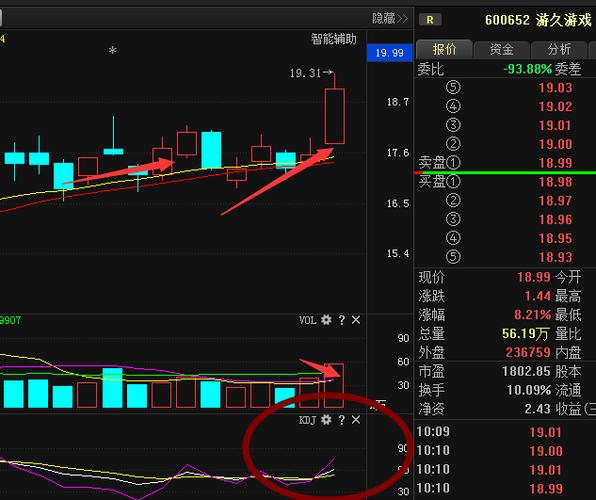This screenshot has height=500, width=596.
Task: Select sell level ③ price 19.01
Action: tap(555, 125)
